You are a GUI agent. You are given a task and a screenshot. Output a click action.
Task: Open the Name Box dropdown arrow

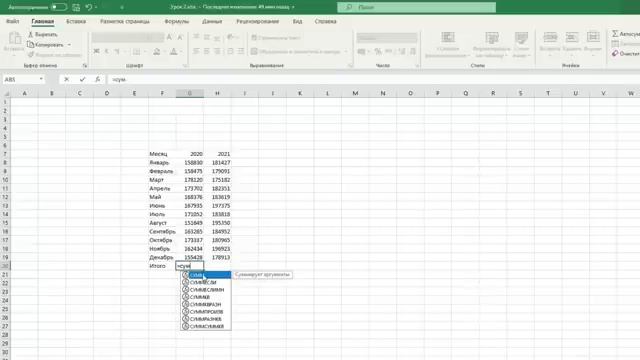tap(41, 79)
